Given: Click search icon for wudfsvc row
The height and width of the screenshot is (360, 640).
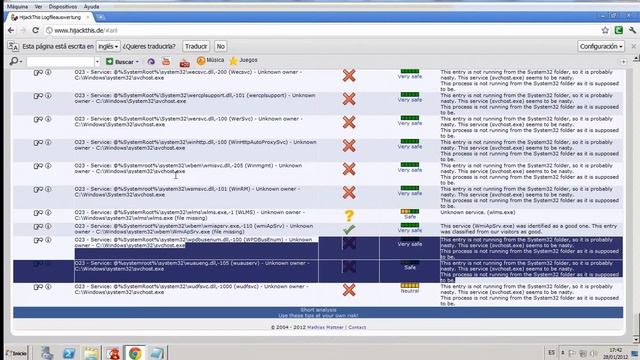Looking at the screenshot, I should click(x=38, y=287).
